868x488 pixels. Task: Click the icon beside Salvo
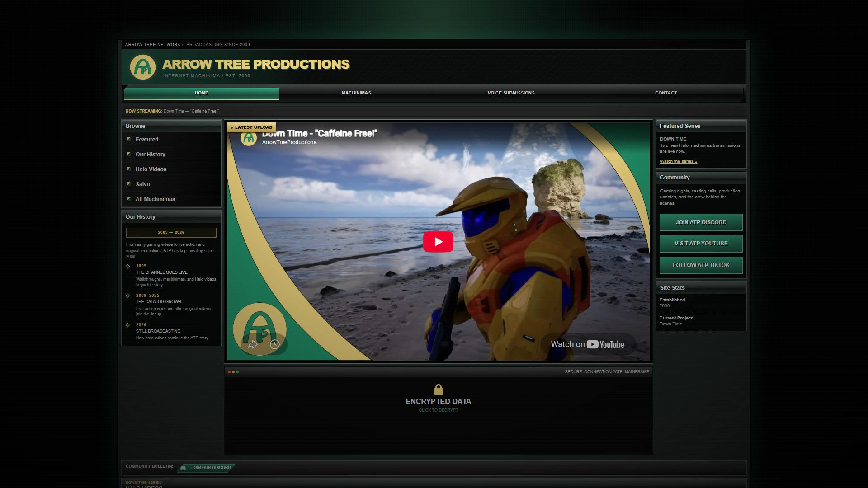(x=129, y=184)
